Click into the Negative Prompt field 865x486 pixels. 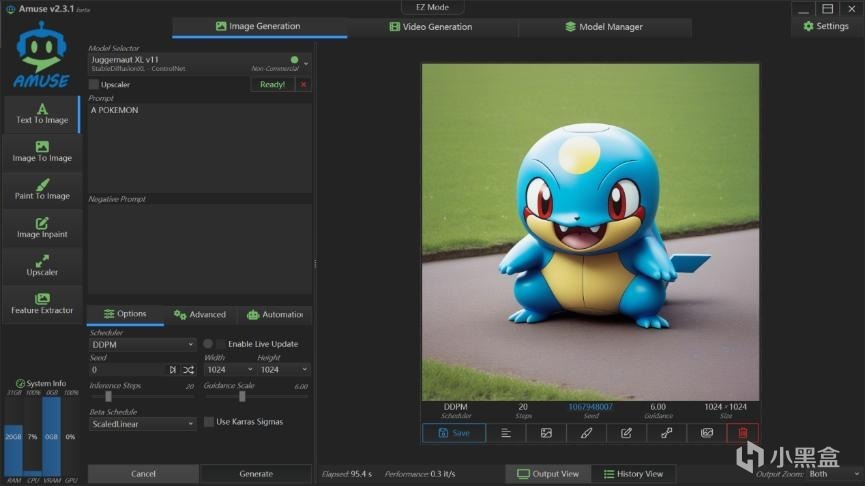point(199,248)
